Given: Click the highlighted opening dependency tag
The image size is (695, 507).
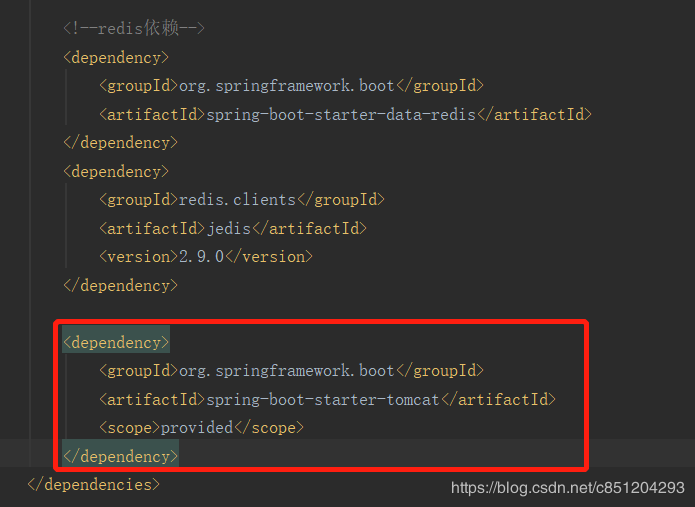Looking at the screenshot, I should pyautogui.click(x=116, y=342).
